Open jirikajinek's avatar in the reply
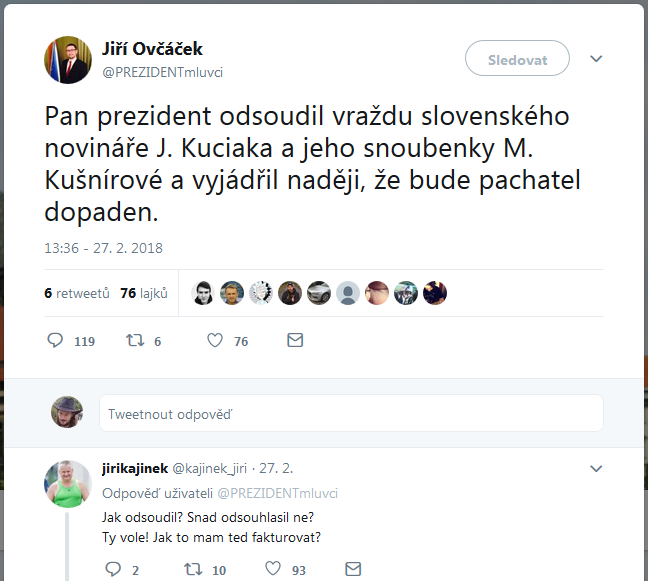Image resolution: width=648 pixels, height=581 pixels. coord(68,485)
